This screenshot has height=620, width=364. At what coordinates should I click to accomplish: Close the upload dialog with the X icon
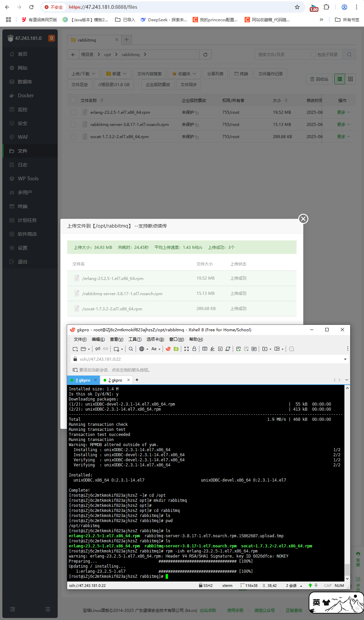(x=303, y=219)
